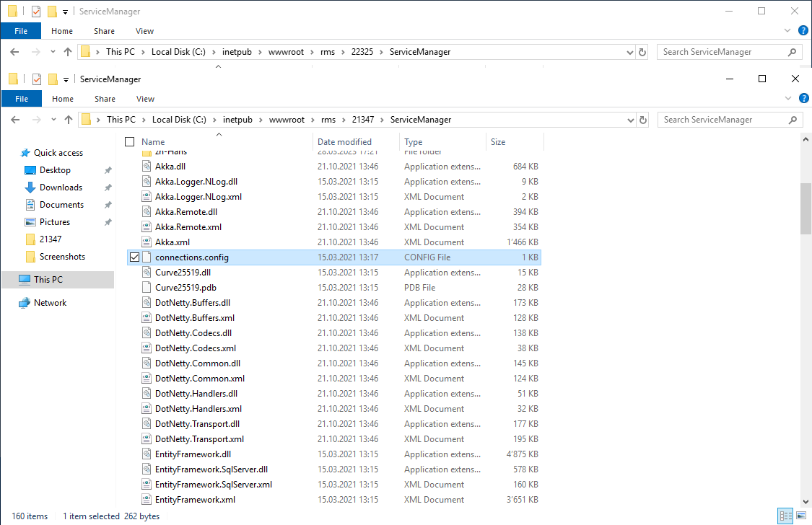
Task: Go to the rms folder in the front address bar
Action: 328,120
